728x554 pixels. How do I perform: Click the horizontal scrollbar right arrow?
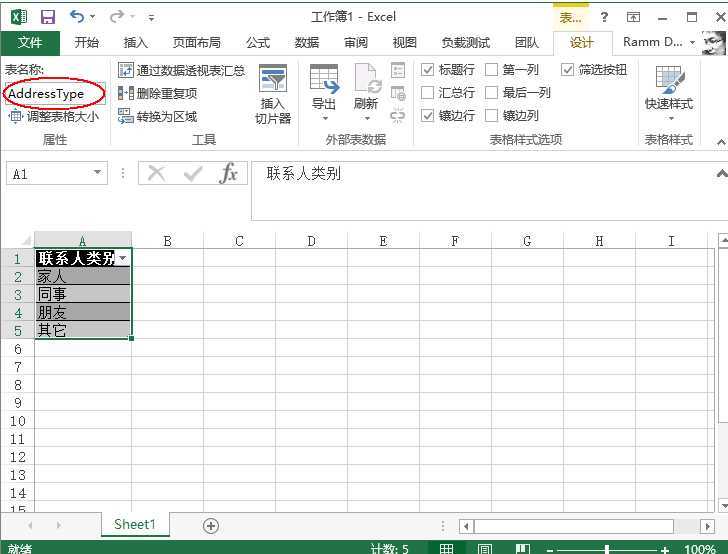[707, 527]
